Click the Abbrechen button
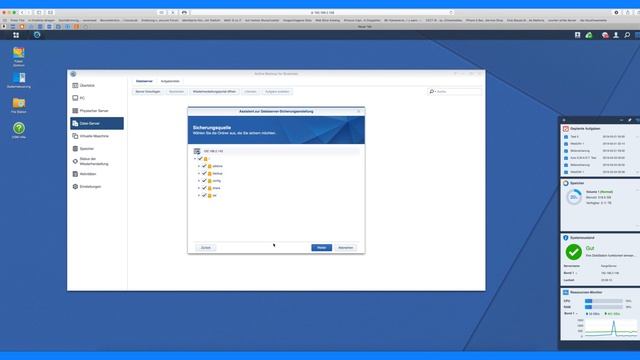The height and width of the screenshot is (360, 640). (345, 248)
